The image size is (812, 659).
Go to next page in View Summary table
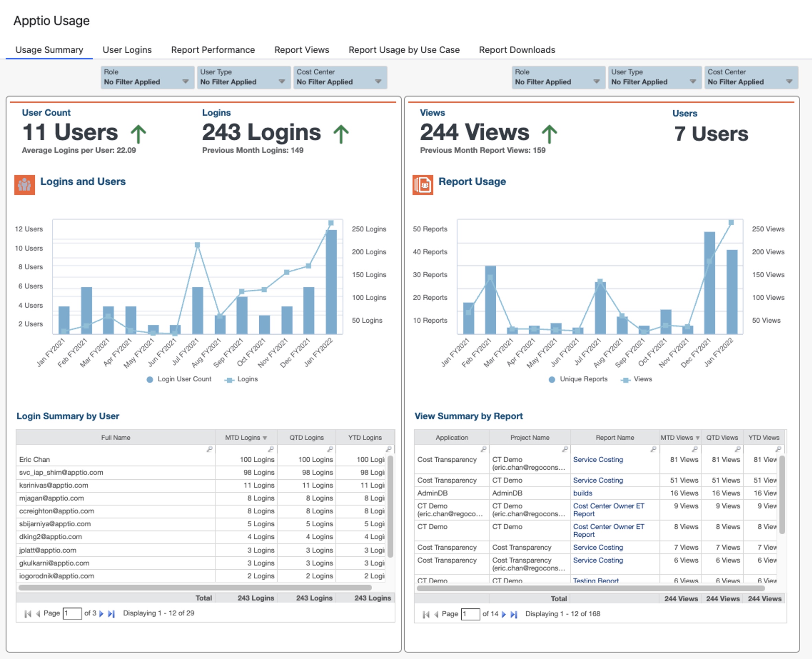[x=504, y=614]
